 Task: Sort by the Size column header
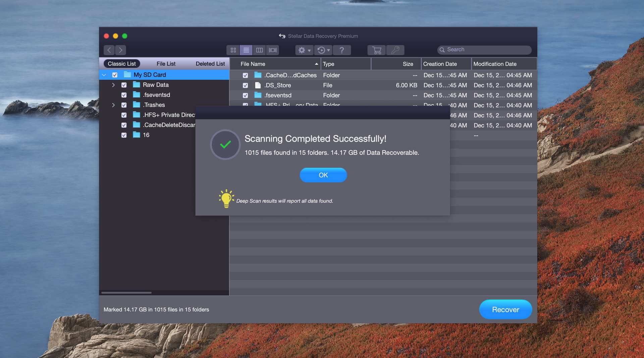pos(396,64)
